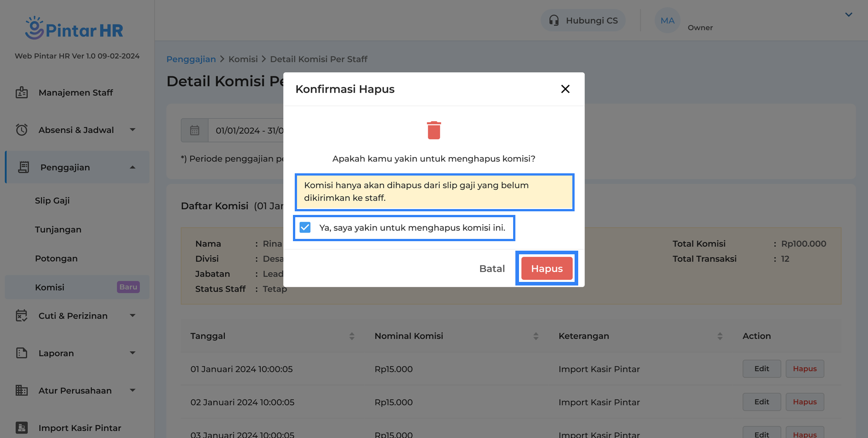Close the Konfirmasi Hapus dialog
Viewport: 868px width, 438px height.
pos(565,89)
